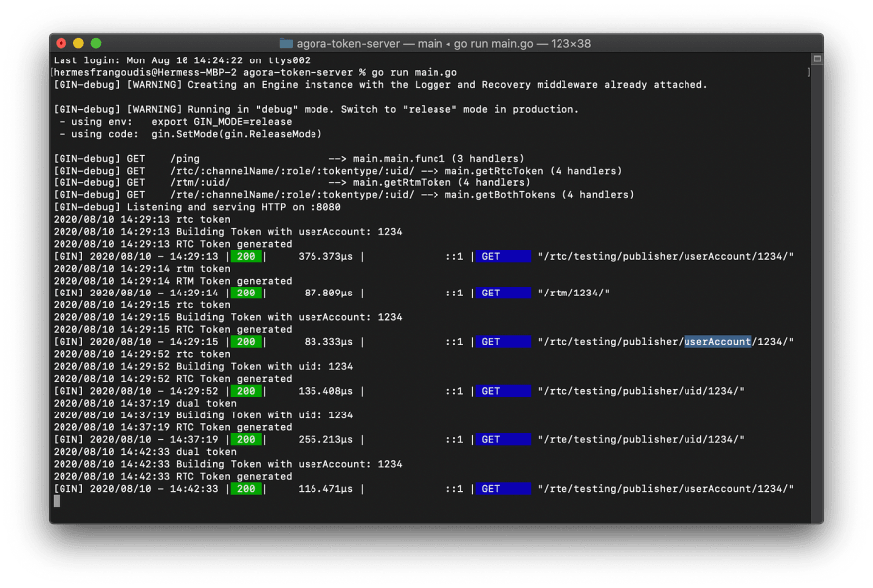Click "Creating an Engine instance" warning line

pos(380,84)
